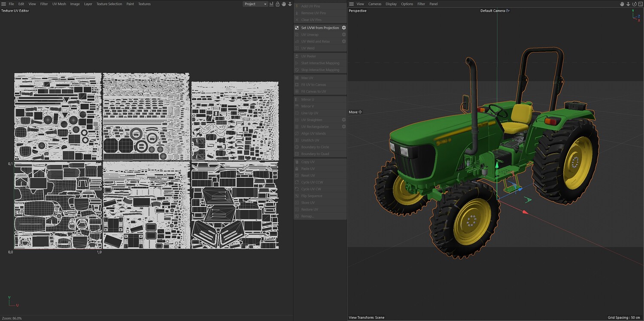Click Unstitch UV
Screen dimensions: 644x321
click(310, 140)
